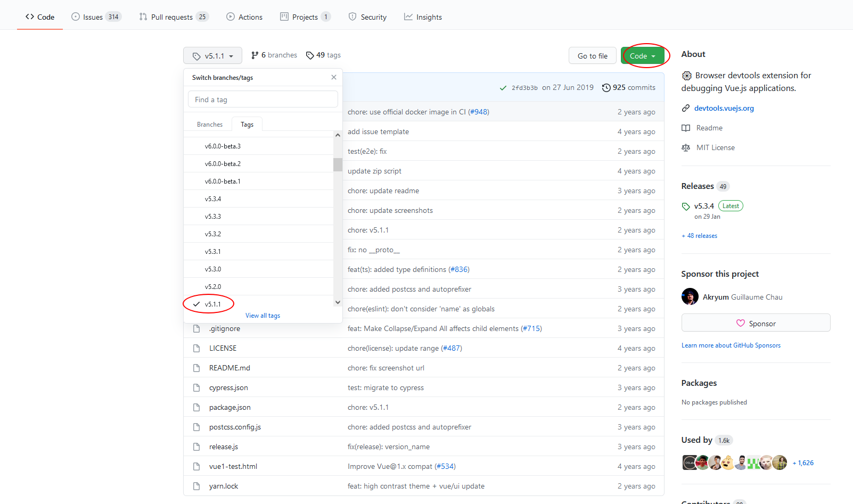Click the Readme book icon in About
This screenshot has height=504, width=853.
click(x=686, y=128)
